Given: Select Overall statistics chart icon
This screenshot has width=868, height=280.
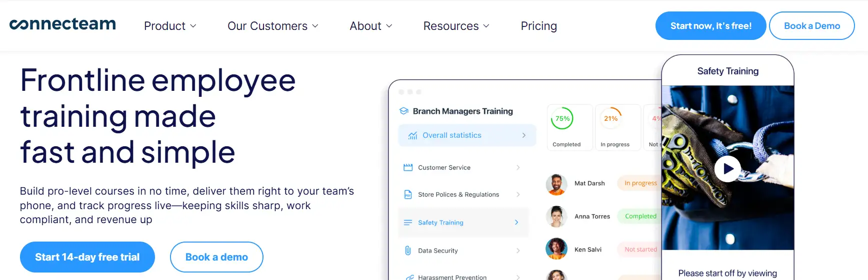Looking at the screenshot, I should tap(412, 135).
